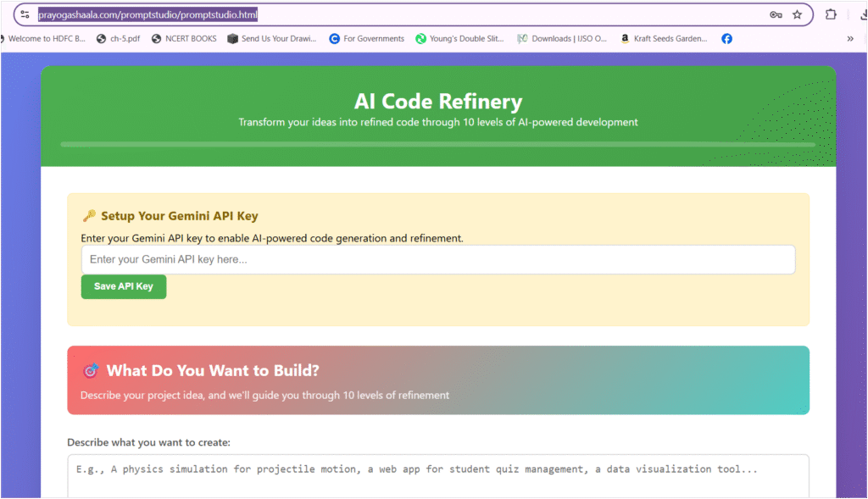
Task: Open the Kraft Seeds Garden Amazon bookmark
Action: tap(664, 38)
